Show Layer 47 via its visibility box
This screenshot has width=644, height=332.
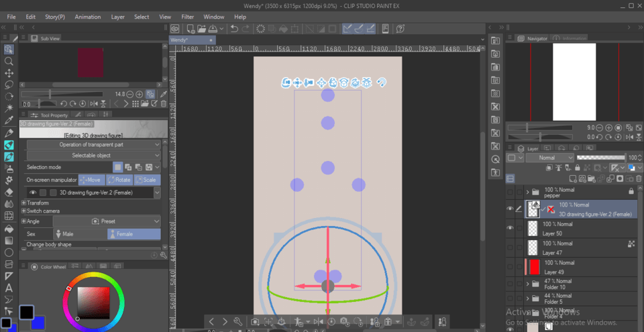click(510, 247)
